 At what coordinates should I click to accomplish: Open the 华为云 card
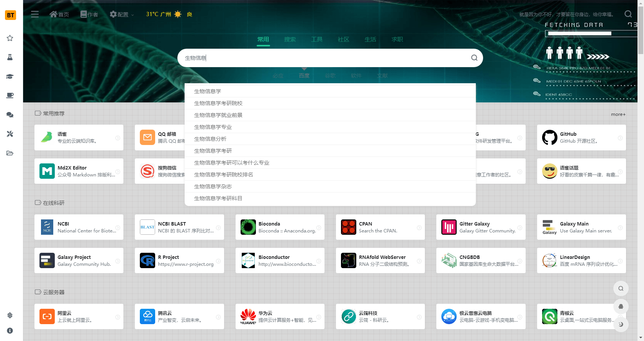[x=280, y=316]
